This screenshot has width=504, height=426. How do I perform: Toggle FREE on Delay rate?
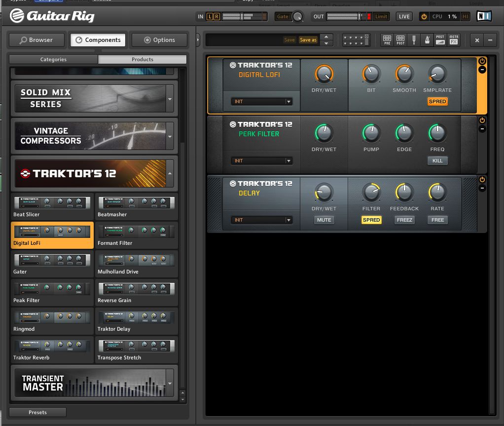pos(437,220)
